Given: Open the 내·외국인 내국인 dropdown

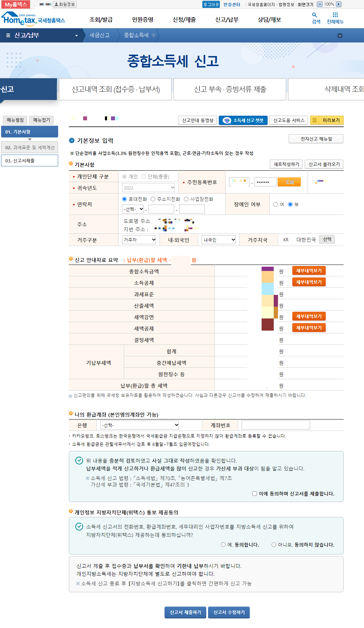Looking at the screenshot, I should tap(219, 240).
